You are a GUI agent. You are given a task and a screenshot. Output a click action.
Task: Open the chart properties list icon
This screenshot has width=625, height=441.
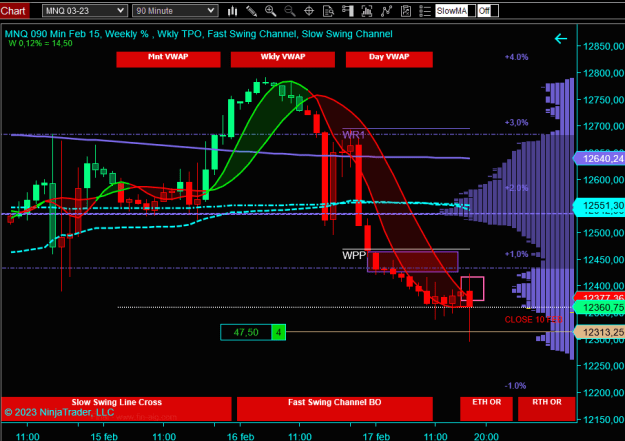click(425, 11)
